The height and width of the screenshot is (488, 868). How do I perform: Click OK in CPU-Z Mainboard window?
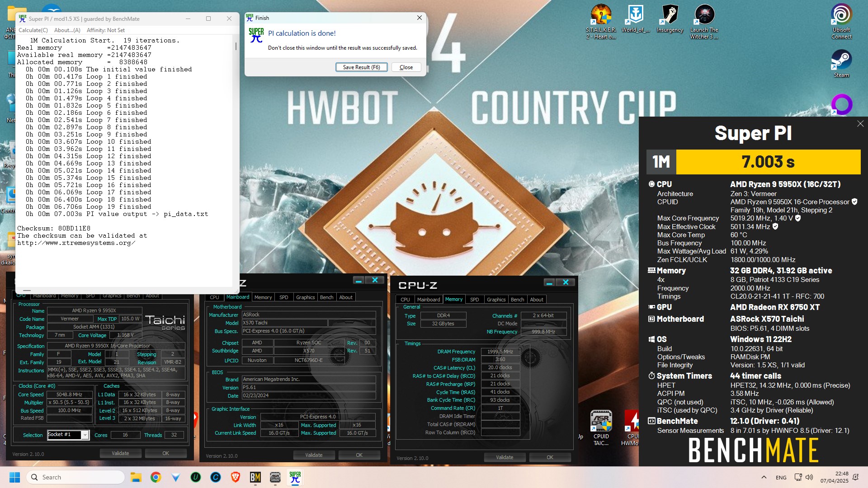tap(359, 455)
